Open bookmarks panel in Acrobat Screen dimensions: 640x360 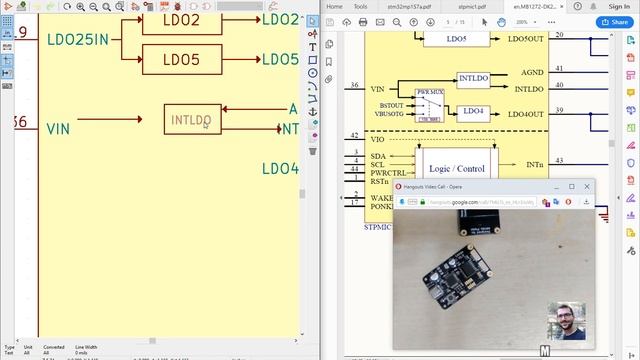[x=329, y=62]
